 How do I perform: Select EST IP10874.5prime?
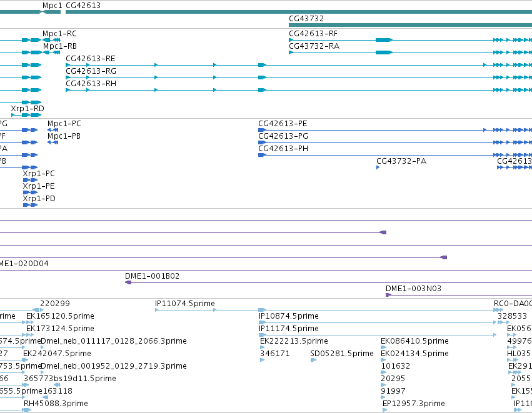tap(289, 316)
